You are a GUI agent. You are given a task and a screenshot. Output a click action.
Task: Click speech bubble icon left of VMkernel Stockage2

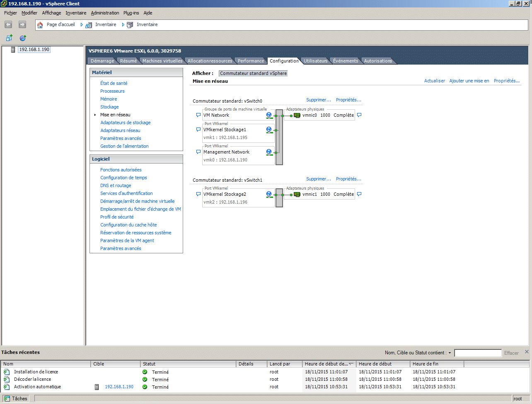point(198,194)
